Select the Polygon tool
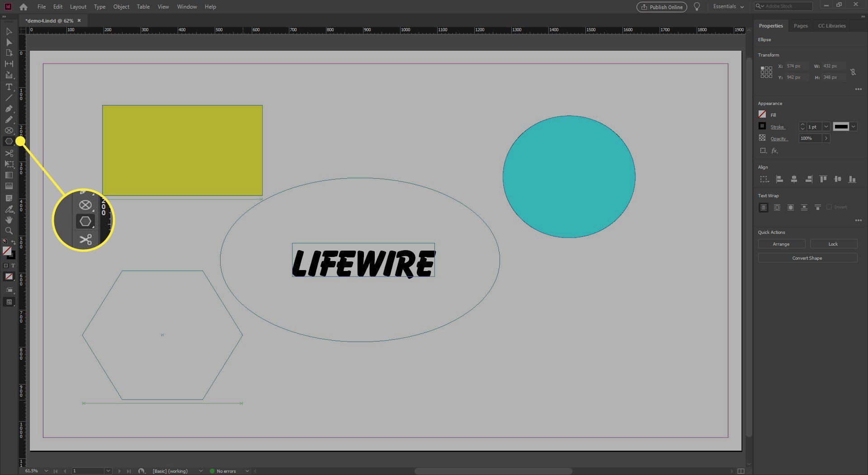 pyautogui.click(x=9, y=141)
